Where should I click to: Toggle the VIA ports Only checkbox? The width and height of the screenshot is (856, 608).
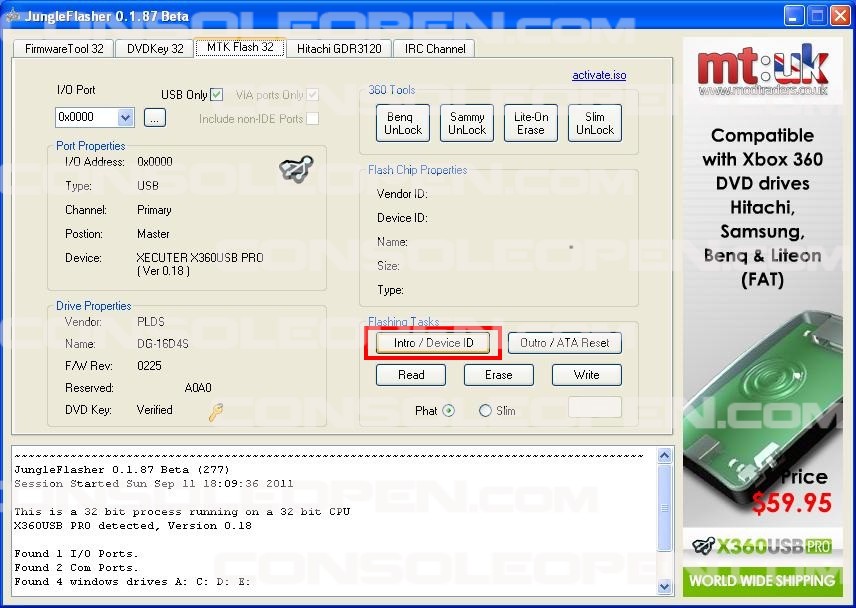(312, 94)
